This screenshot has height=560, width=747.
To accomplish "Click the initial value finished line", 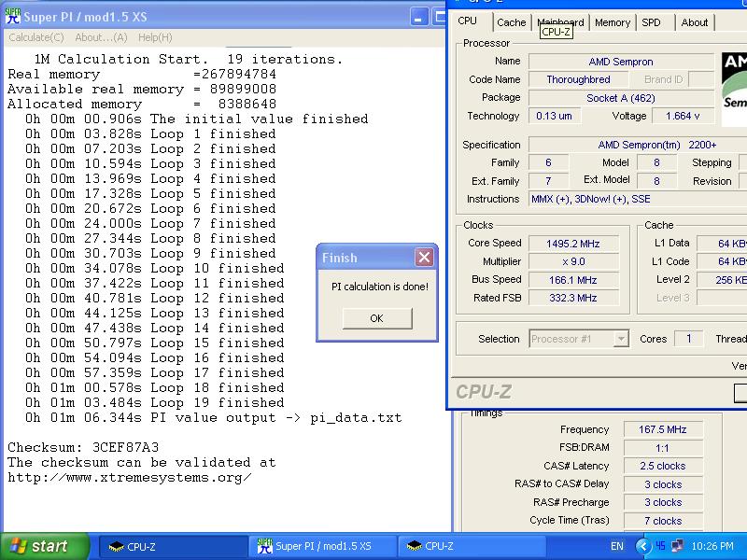I will tap(197, 119).
